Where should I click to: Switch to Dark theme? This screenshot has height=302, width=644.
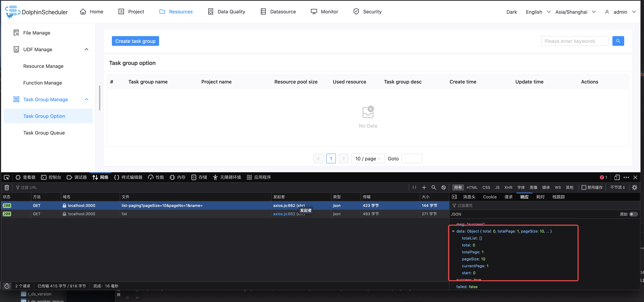(511, 12)
